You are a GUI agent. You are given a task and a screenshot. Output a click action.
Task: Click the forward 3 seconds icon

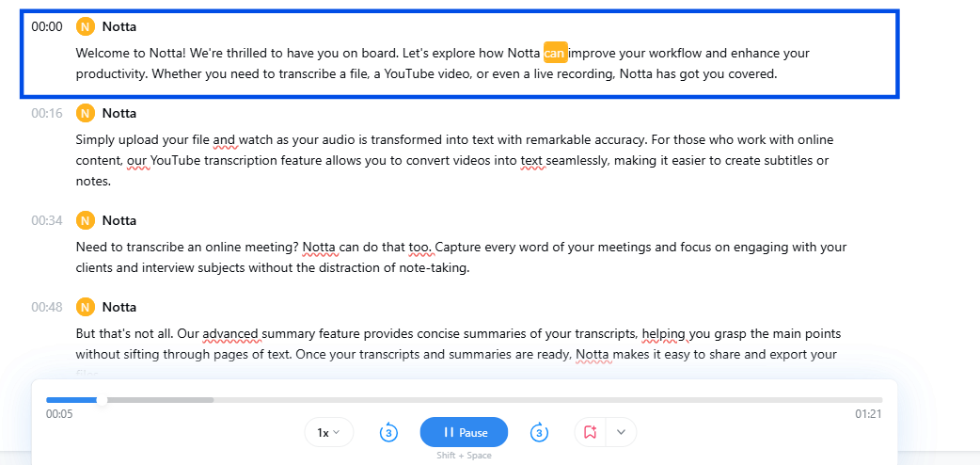click(539, 432)
